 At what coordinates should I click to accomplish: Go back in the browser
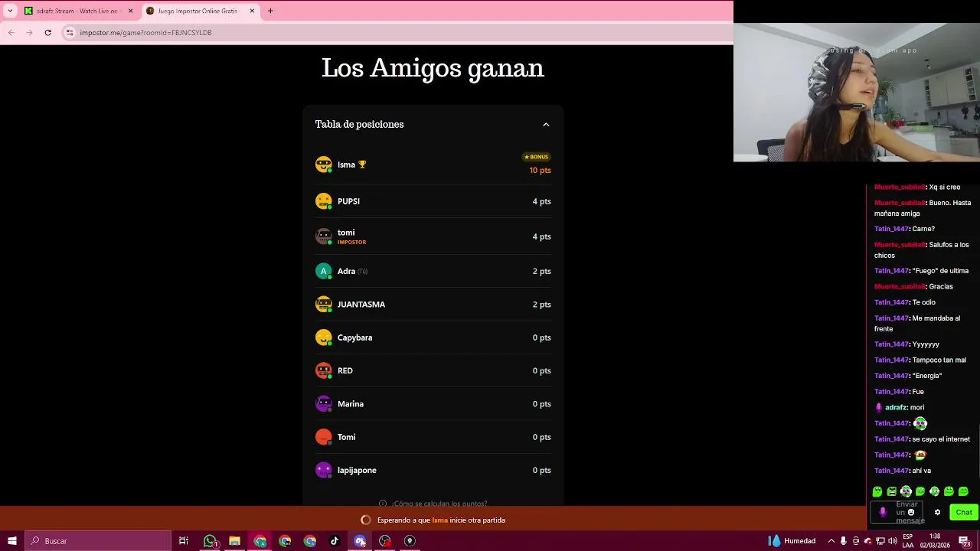pos(11,32)
